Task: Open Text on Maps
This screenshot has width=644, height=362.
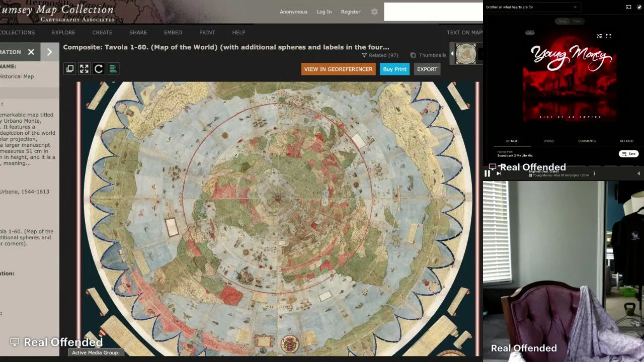Action: 465,33
